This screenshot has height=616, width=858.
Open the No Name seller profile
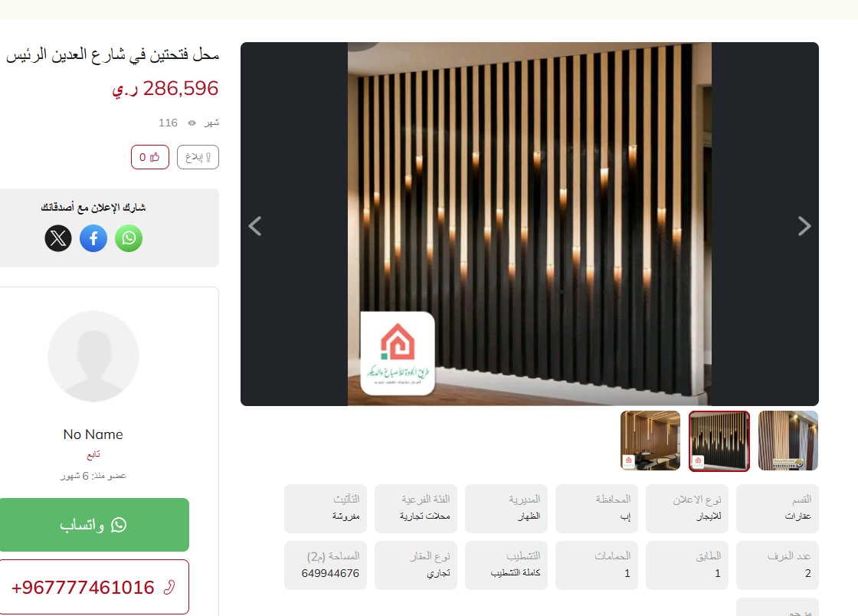click(x=93, y=434)
